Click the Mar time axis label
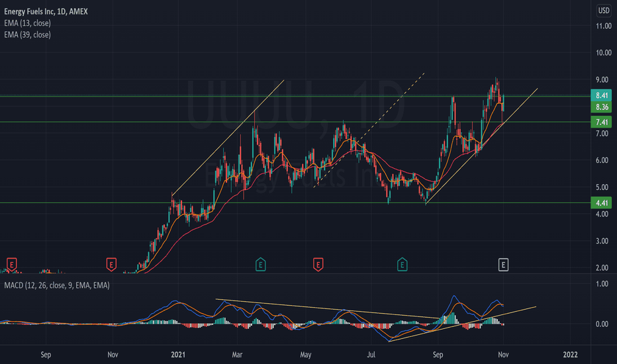 point(237,355)
